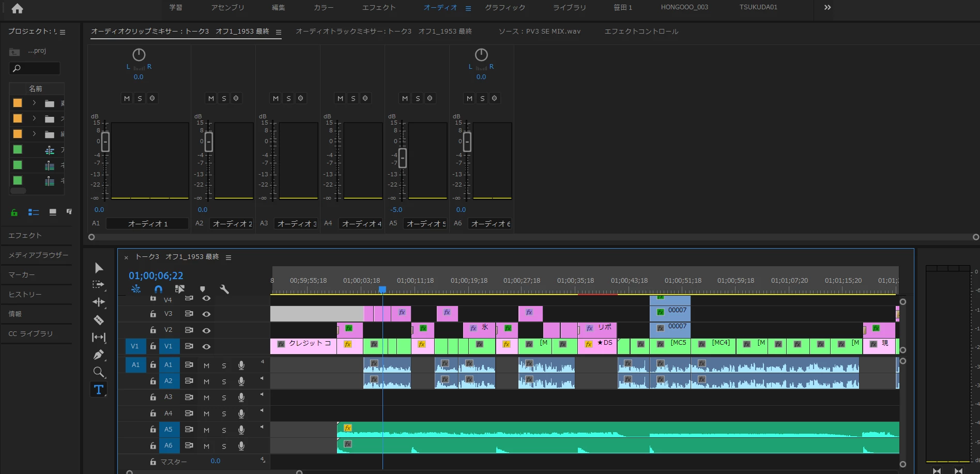Image resolution: width=980 pixels, height=474 pixels.
Task: Expand the third bin in project panel
Action: pos(34,134)
